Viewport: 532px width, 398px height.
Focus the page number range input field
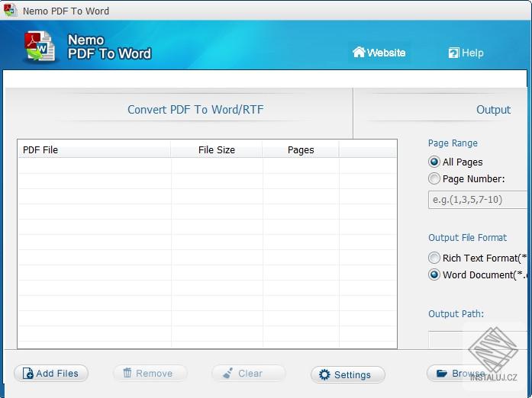coord(478,200)
